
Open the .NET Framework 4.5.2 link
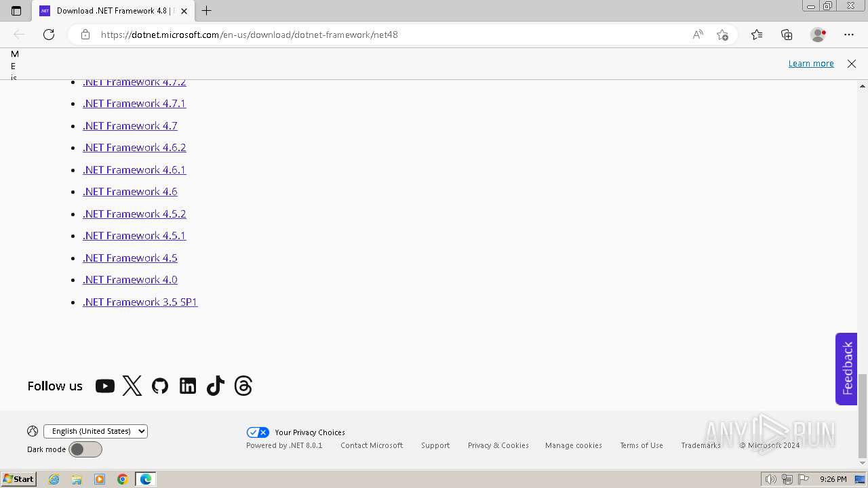134,214
